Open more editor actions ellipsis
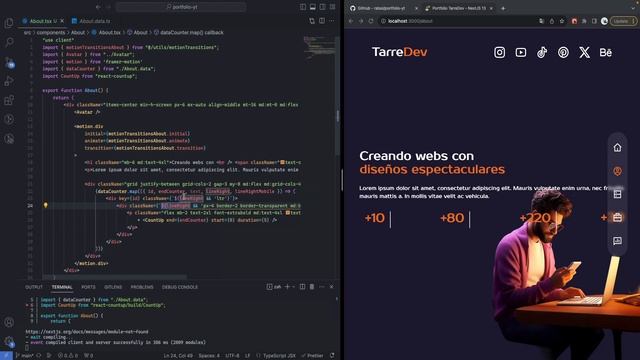The image size is (640, 360). click(x=332, y=21)
